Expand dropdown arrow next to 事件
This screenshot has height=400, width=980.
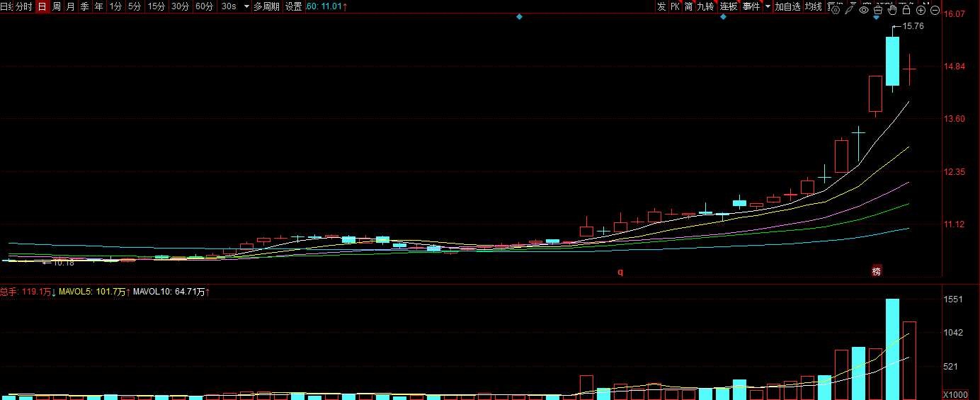768,6
